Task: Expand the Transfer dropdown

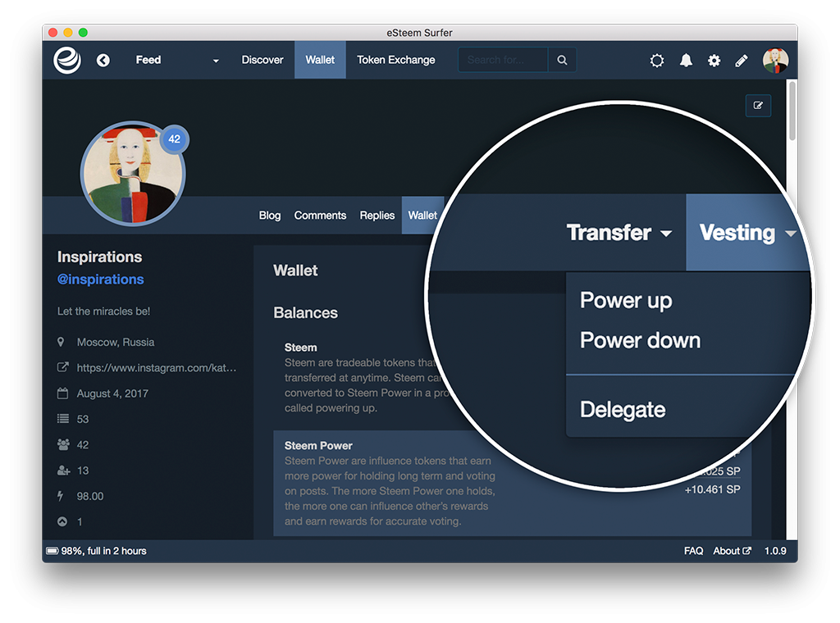Action: coord(619,232)
